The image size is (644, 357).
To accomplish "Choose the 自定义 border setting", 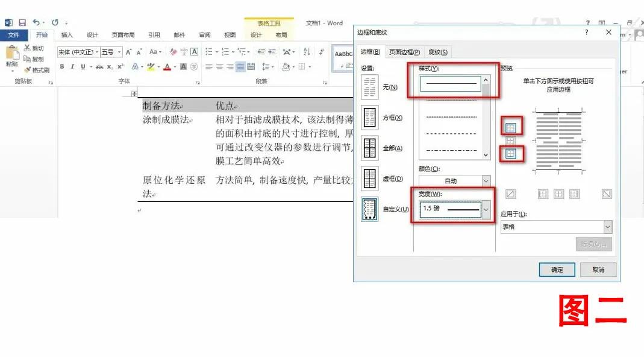I will point(370,210).
